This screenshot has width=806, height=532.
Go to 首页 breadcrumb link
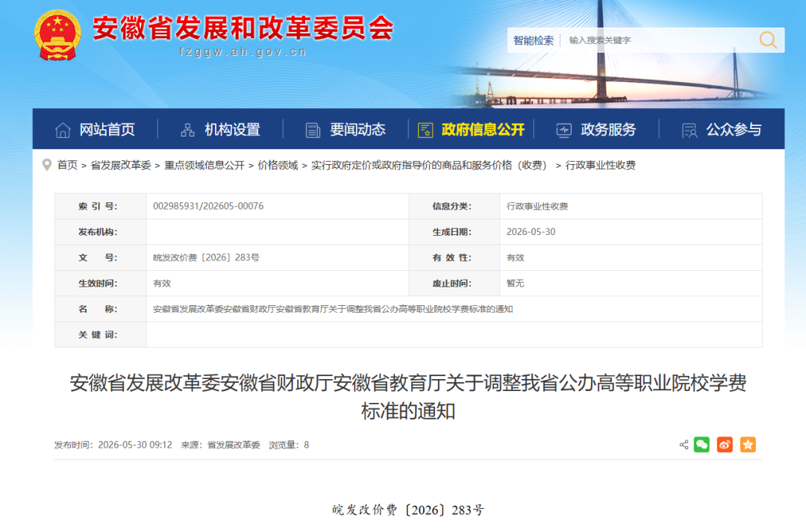point(67,165)
